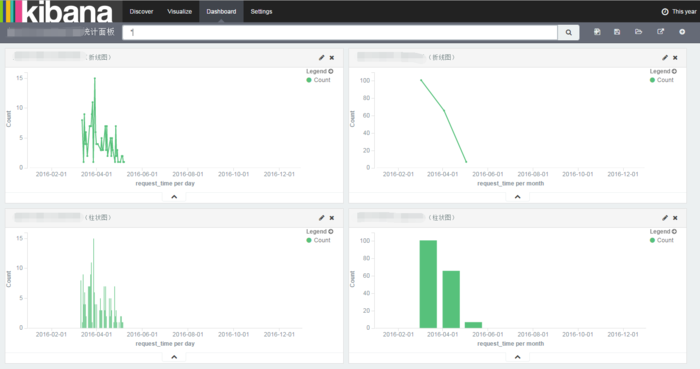Click Count legend color in top-left chart

point(308,80)
